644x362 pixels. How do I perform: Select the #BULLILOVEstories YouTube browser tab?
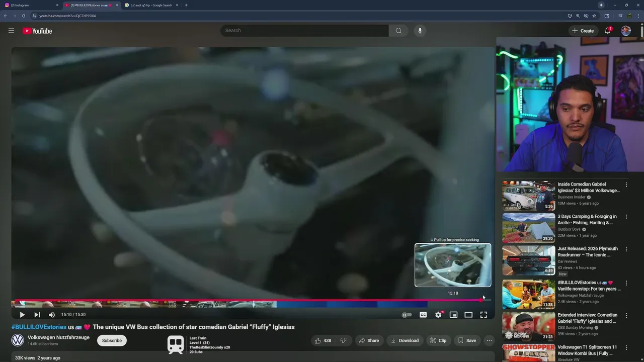click(x=91, y=5)
